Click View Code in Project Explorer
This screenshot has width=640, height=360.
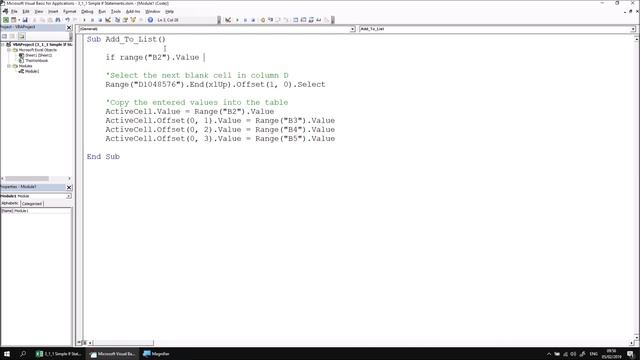(4, 36)
